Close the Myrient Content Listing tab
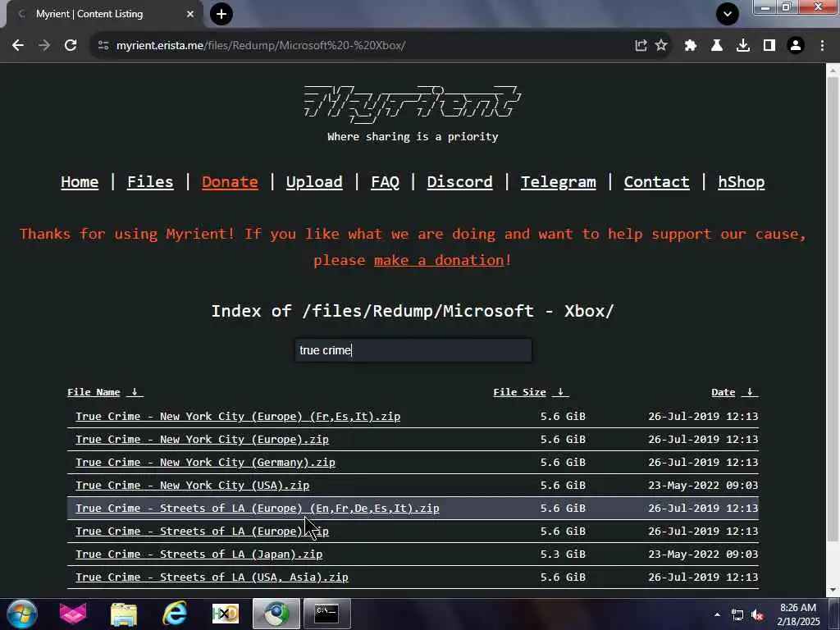Screen dimensions: 840x630 tap(190, 14)
